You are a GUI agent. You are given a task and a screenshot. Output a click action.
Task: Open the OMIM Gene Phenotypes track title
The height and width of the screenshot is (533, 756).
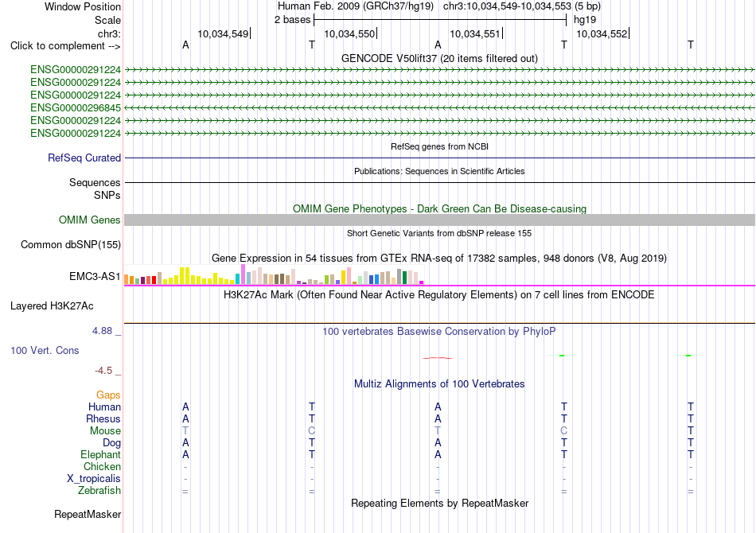tap(439, 208)
